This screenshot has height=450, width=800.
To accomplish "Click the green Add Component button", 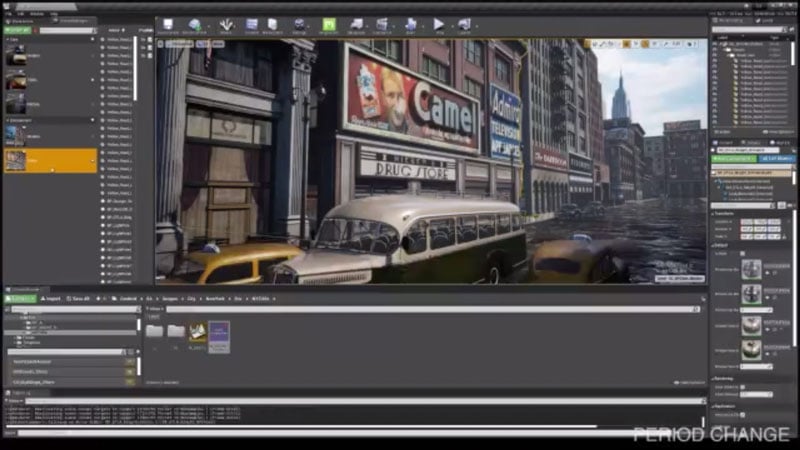I will 734,159.
